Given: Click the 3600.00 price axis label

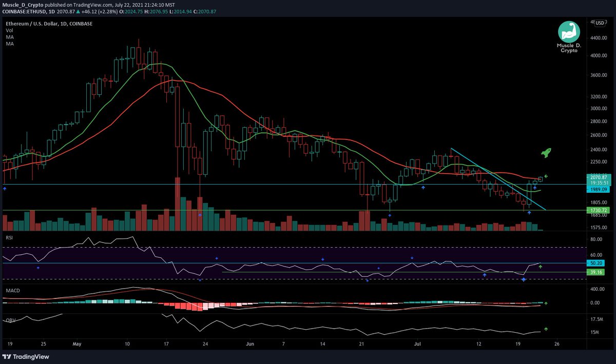Looking at the screenshot, I should [x=598, y=75].
